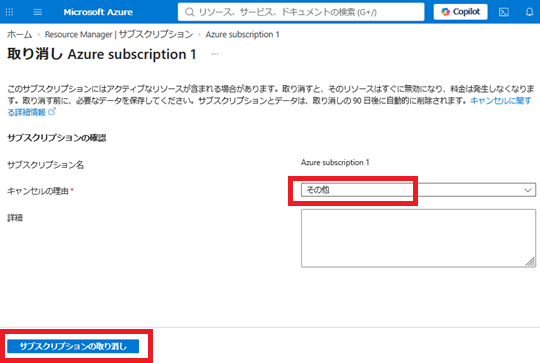The image size is (540, 363).
Task: Open Resource Manager | サブスクリプション breadcrumb
Action: point(119,34)
